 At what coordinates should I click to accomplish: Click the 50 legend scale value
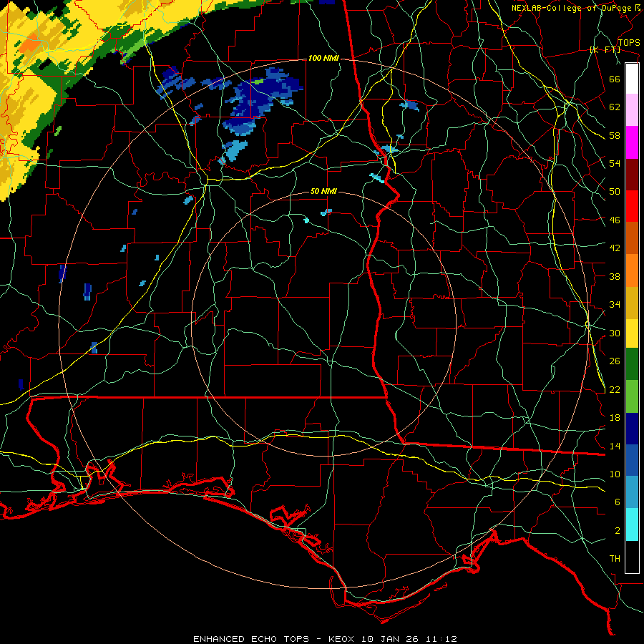[615, 192]
